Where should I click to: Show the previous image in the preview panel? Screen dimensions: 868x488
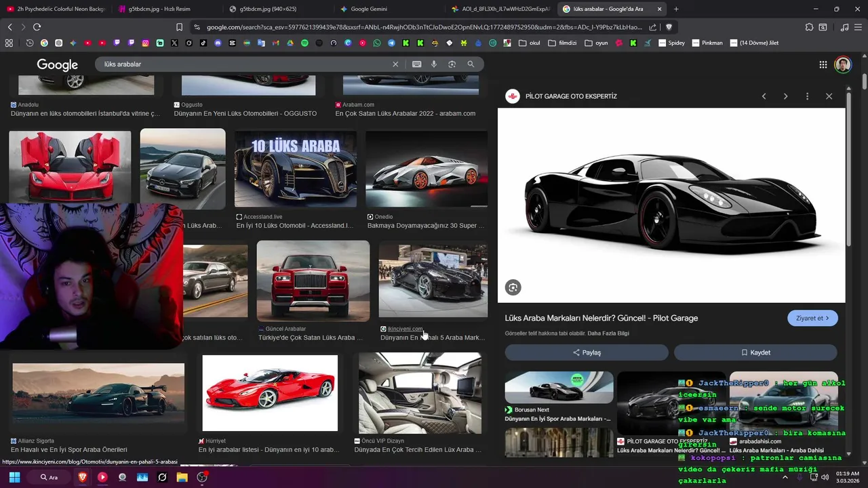click(x=764, y=96)
